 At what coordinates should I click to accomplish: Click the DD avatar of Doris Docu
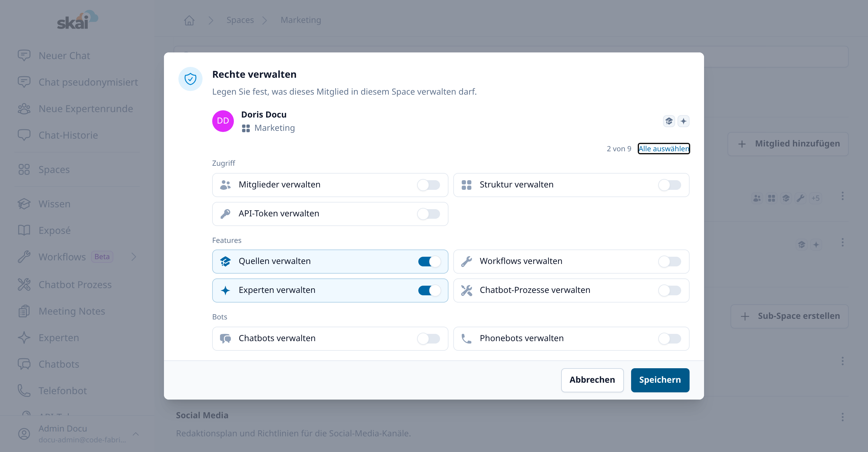point(223,121)
